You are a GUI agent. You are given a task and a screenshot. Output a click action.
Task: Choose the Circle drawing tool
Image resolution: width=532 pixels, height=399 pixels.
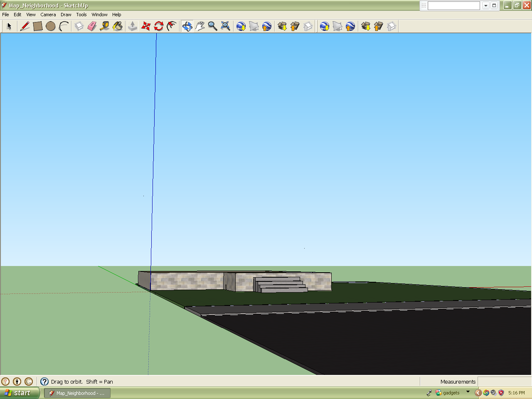click(x=51, y=26)
